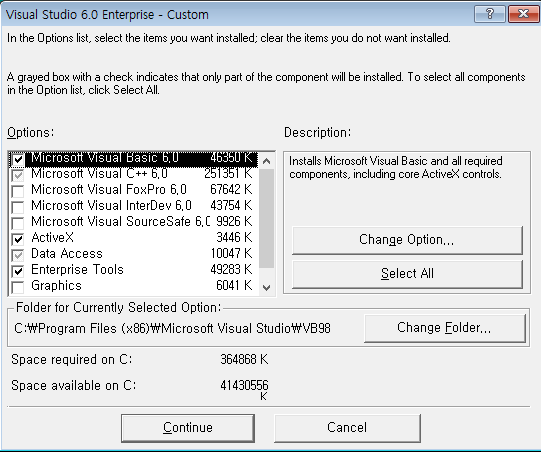541x452 pixels.
Task: Open the Change Option dialog
Action: tap(407, 240)
